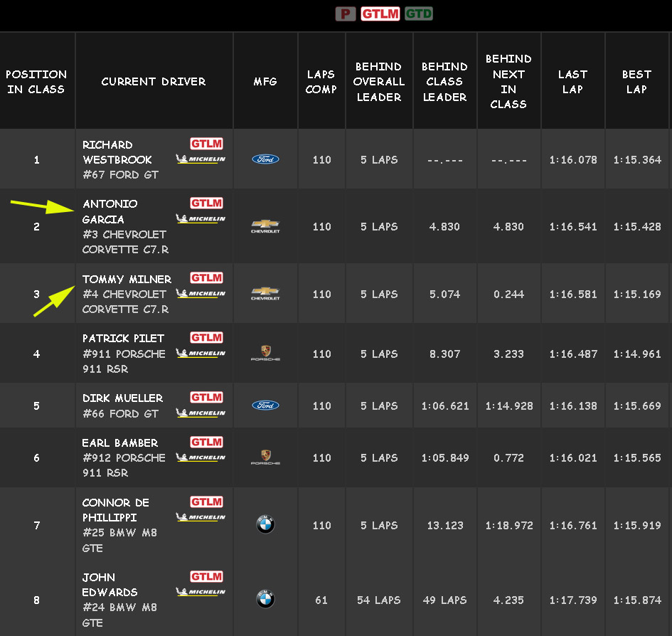Click the Ford logo in Dirk Mueller's row
The image size is (672, 636).
[x=265, y=406]
